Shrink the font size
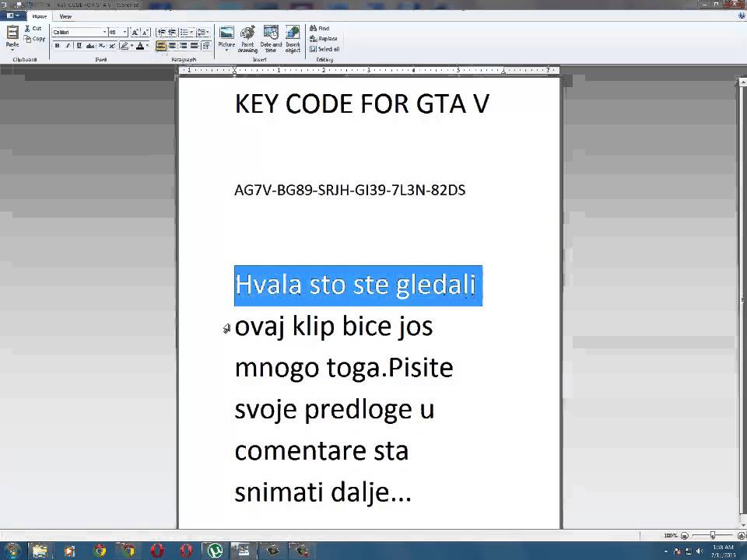 click(146, 33)
